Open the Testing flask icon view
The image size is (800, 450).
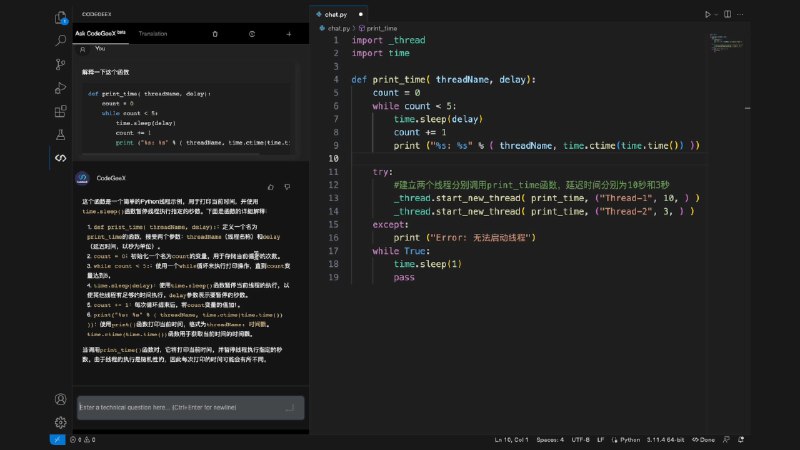(x=60, y=134)
